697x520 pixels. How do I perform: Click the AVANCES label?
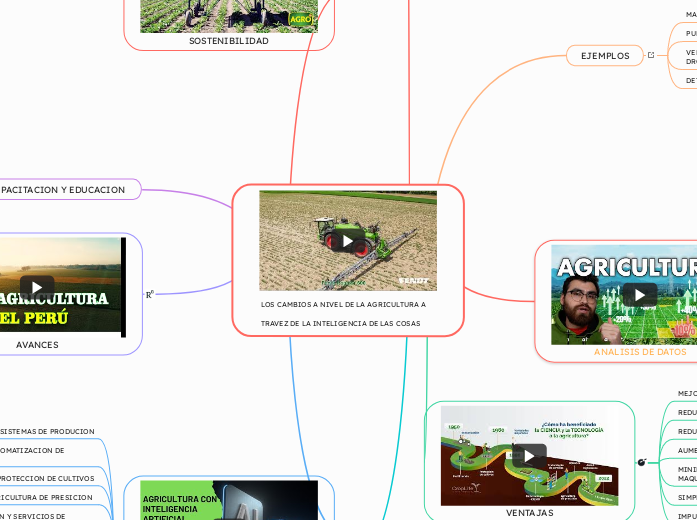[x=37, y=345]
